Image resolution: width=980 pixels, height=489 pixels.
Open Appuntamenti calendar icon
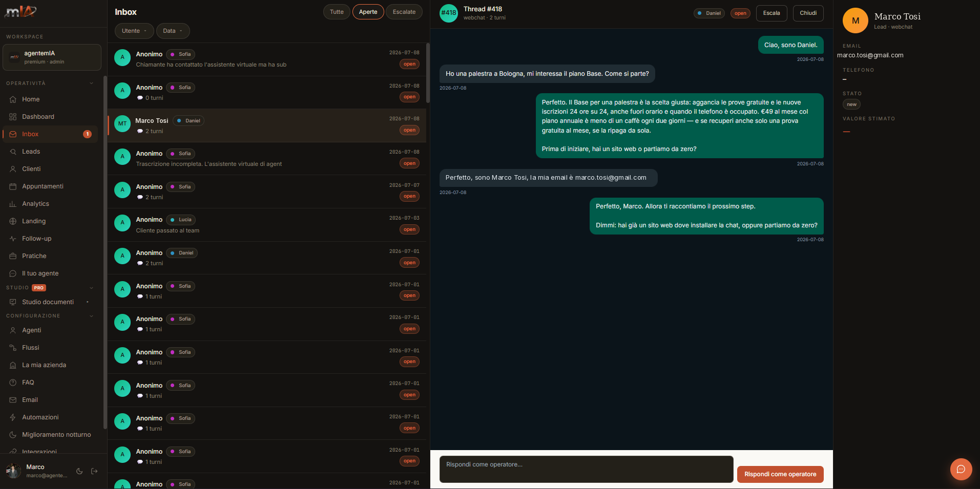click(x=13, y=186)
